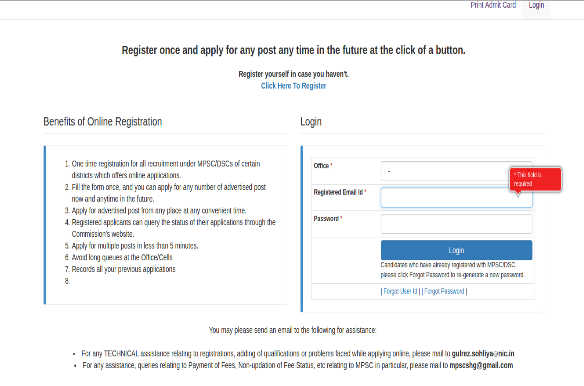Click the Benefits of Online Registration heading
The image size is (584, 386).
tap(102, 122)
